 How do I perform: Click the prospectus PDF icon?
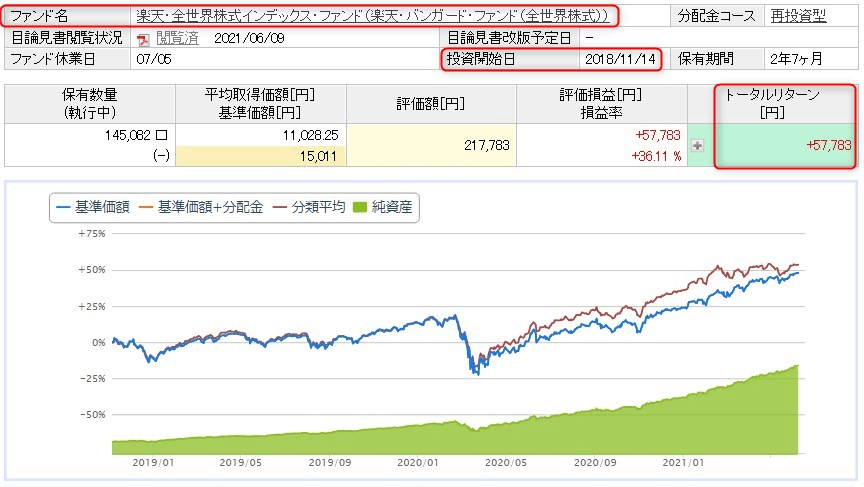tap(143, 39)
